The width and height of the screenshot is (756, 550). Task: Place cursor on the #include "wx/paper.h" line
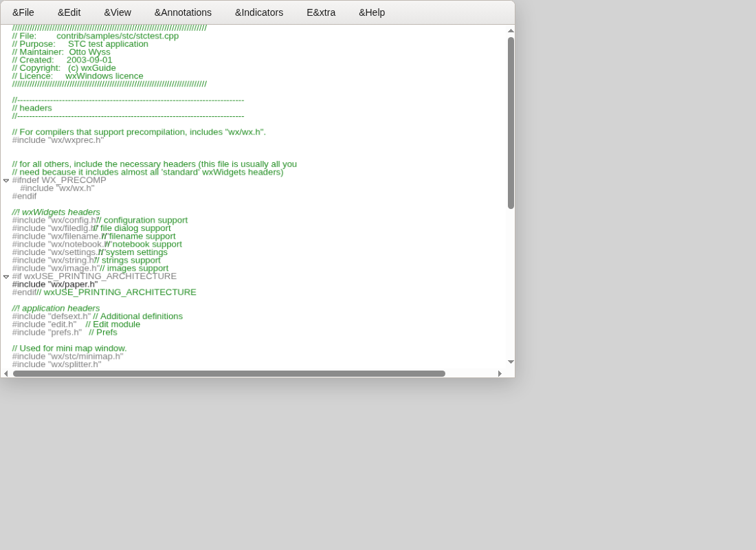point(55,285)
